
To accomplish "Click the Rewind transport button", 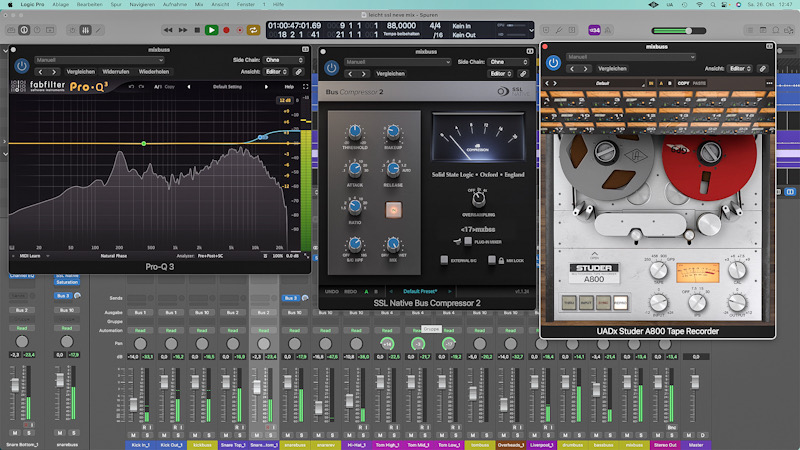I will 168,30.
